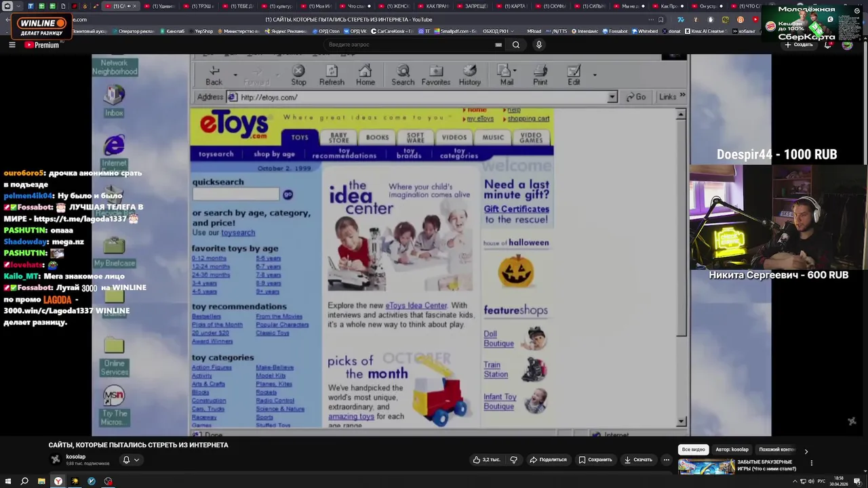Open the on-screen keyboard in search box

click(x=498, y=45)
